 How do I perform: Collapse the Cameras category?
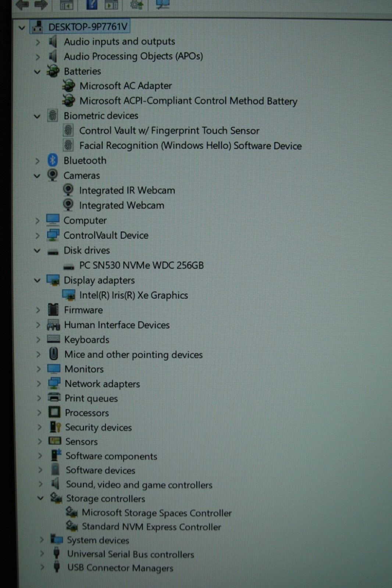tap(37, 176)
